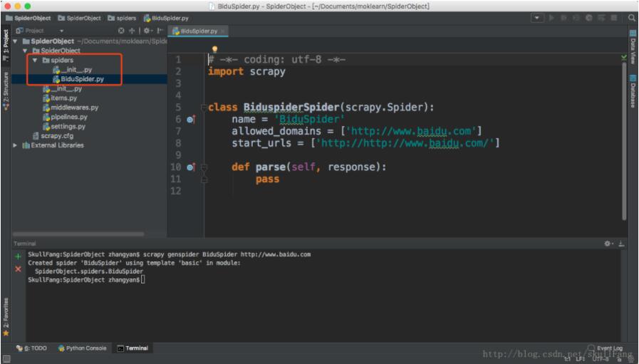Click the scroll from source target icon
Viewport: 639px width, 364px height.
coord(121,31)
